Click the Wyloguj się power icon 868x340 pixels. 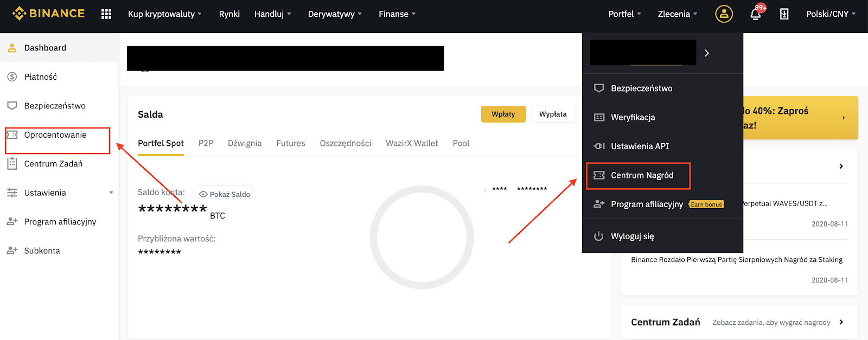click(x=599, y=236)
